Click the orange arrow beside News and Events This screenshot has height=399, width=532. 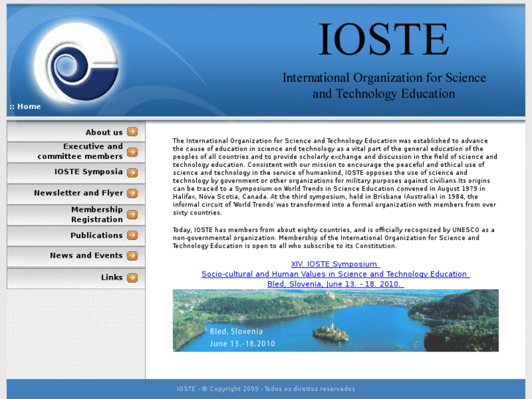132,256
